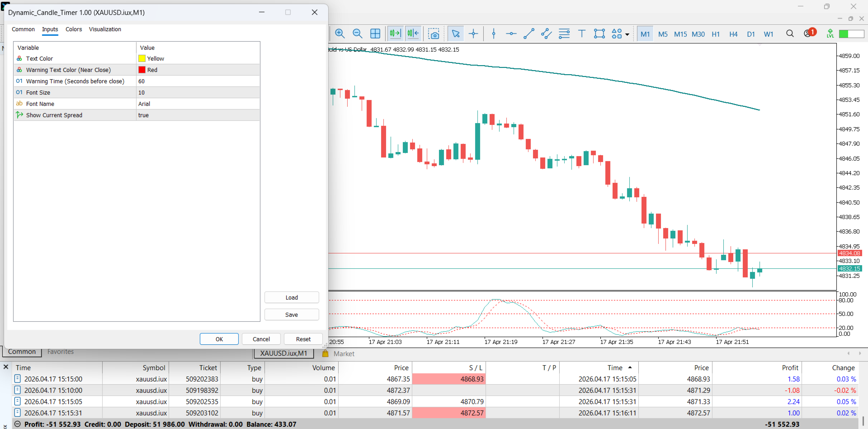
Task: Select the equidistant channel tool
Action: 547,33
